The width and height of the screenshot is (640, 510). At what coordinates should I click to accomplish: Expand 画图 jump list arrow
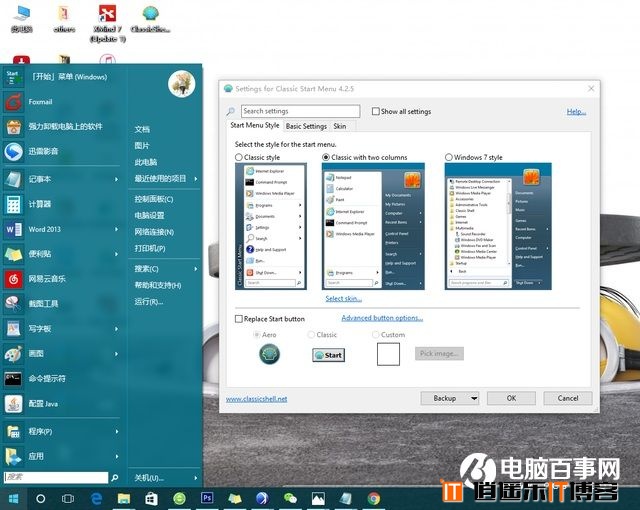(x=117, y=354)
